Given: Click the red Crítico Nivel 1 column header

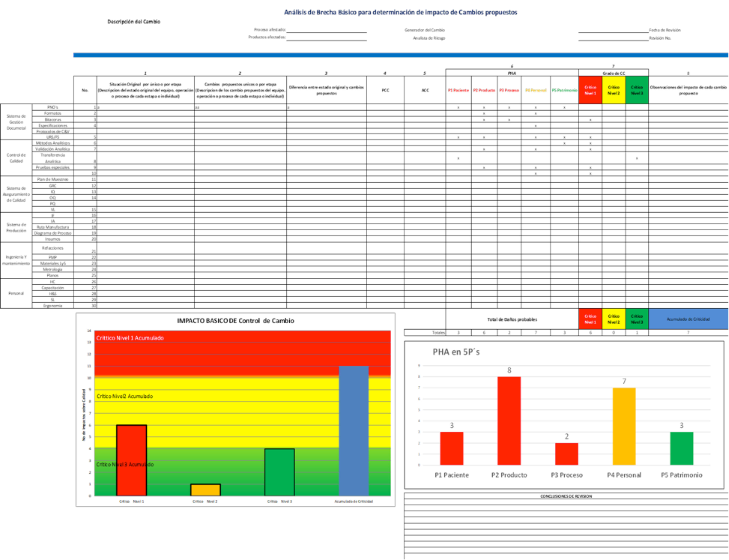Looking at the screenshot, I should [x=590, y=90].
